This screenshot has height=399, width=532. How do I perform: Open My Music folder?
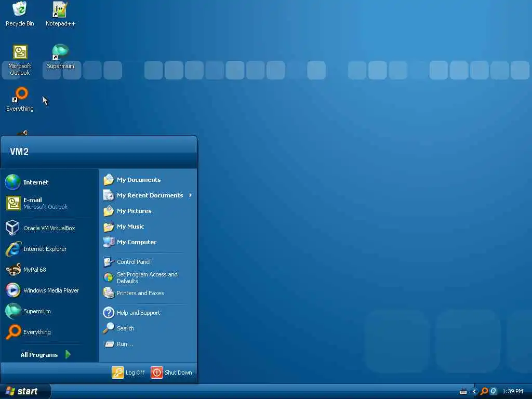click(x=148, y=227)
